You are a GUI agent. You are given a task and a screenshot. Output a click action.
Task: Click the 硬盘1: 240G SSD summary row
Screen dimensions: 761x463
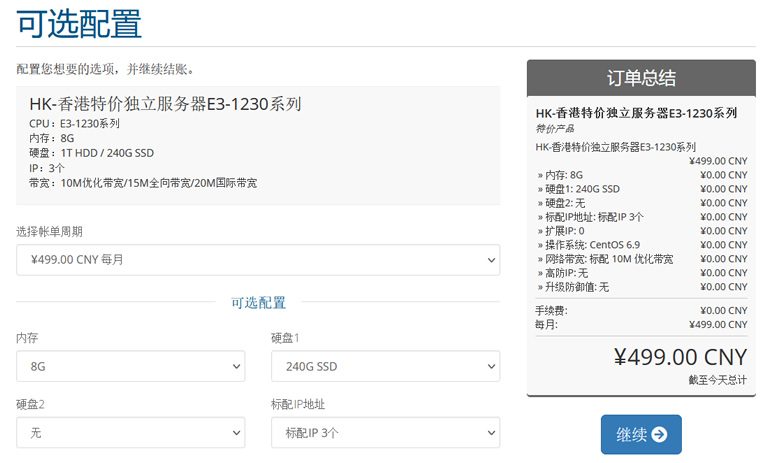pos(641,189)
